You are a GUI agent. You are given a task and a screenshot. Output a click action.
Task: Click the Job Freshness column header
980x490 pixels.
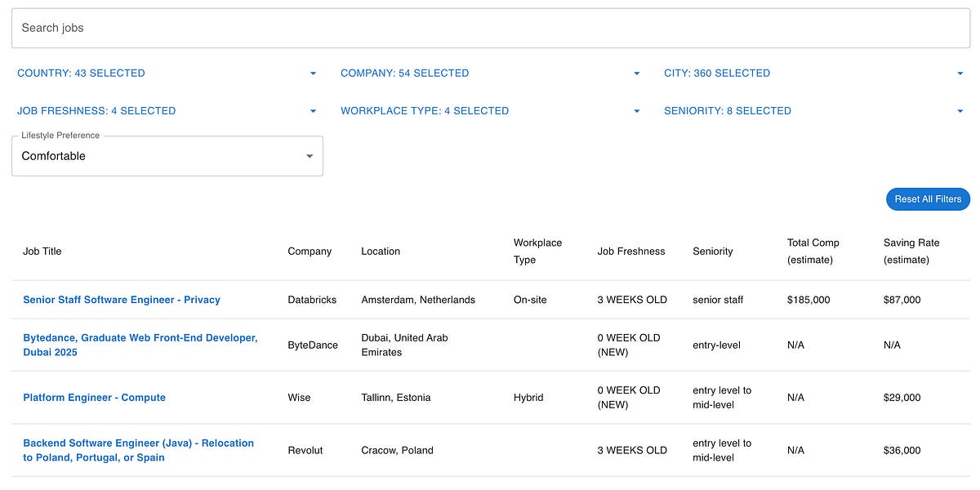coord(631,252)
